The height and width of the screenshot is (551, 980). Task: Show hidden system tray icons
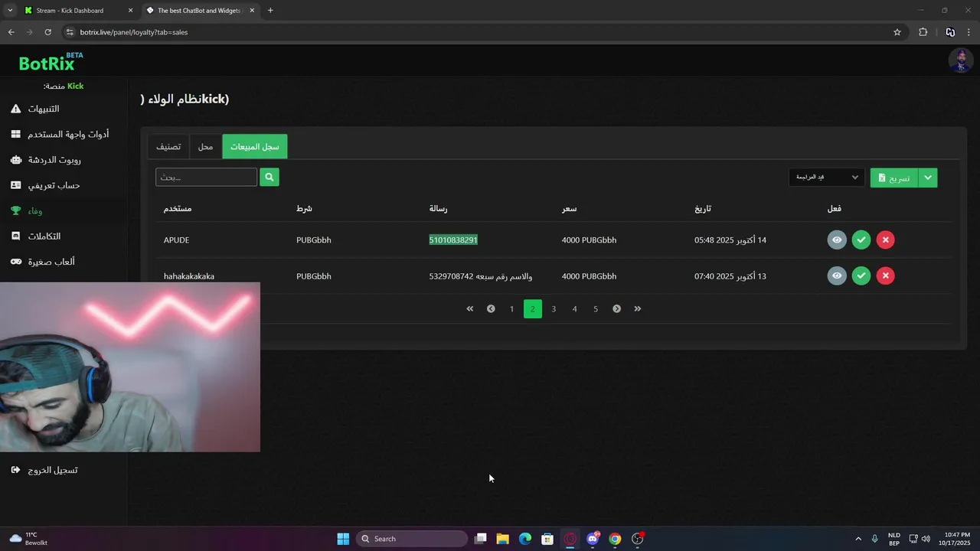(858, 539)
